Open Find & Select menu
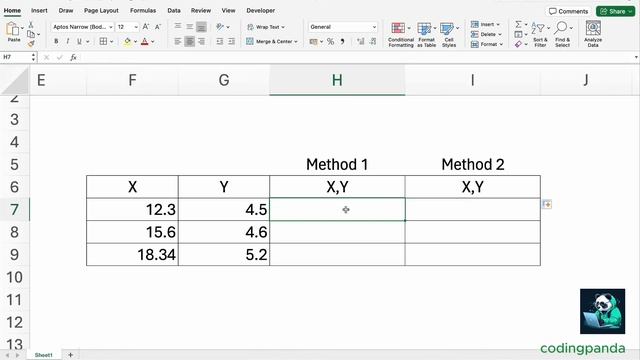Image resolution: width=640 pixels, height=360 pixels. pos(563,35)
